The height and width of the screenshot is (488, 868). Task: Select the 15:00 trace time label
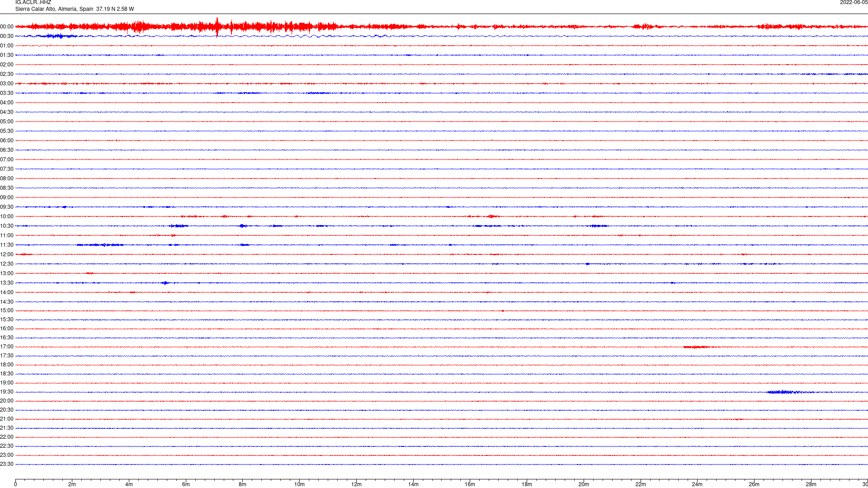7,310
